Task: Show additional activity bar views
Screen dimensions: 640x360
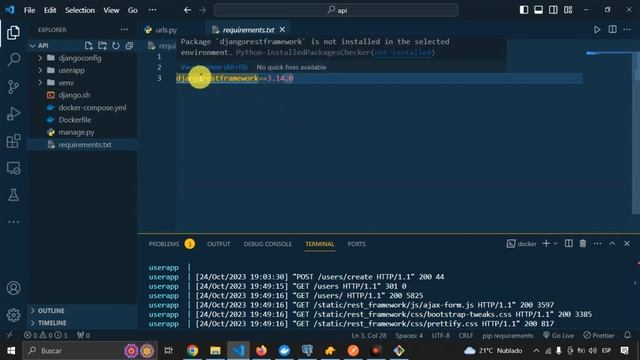Action: pyautogui.click(x=13, y=222)
